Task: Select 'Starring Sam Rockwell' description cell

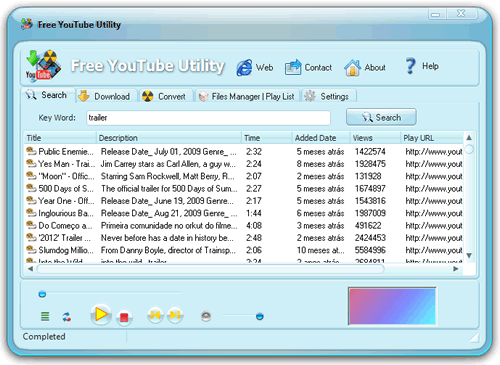Action: (167, 176)
